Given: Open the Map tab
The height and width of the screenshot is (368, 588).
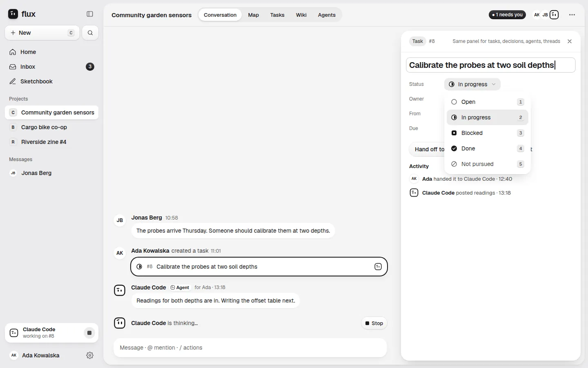Looking at the screenshot, I should point(254,15).
